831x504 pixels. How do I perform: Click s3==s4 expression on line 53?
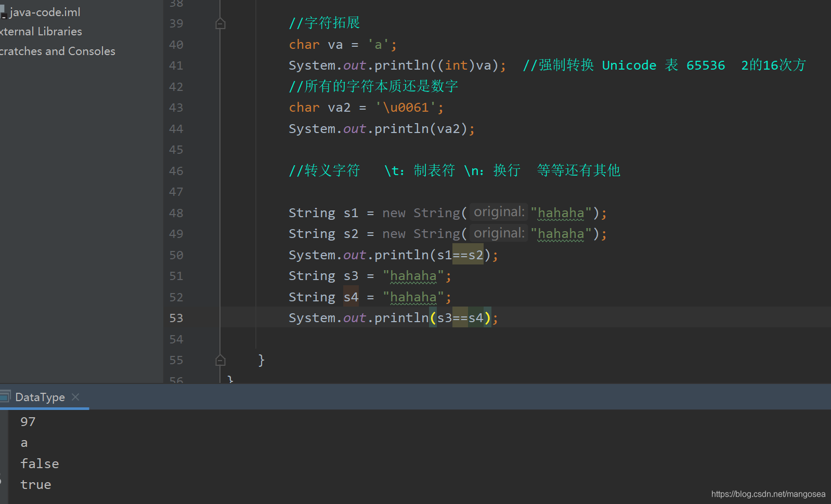[460, 318]
